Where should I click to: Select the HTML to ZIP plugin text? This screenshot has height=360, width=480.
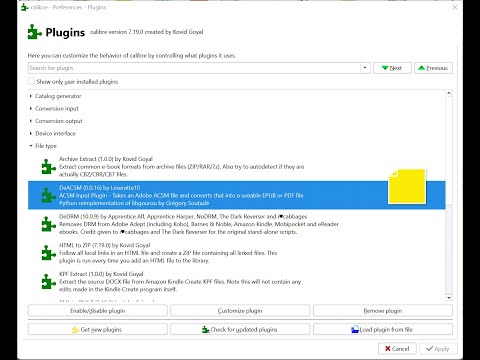point(168,253)
